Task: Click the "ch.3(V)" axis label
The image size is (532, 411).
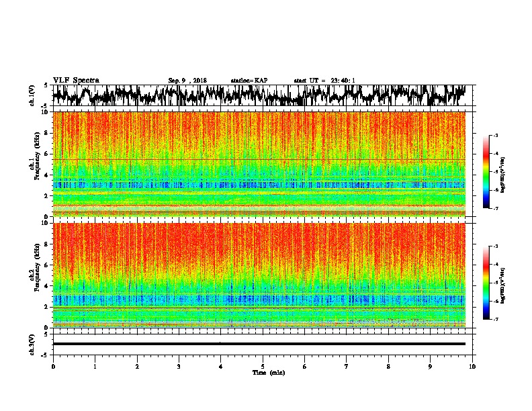Action: tap(32, 345)
